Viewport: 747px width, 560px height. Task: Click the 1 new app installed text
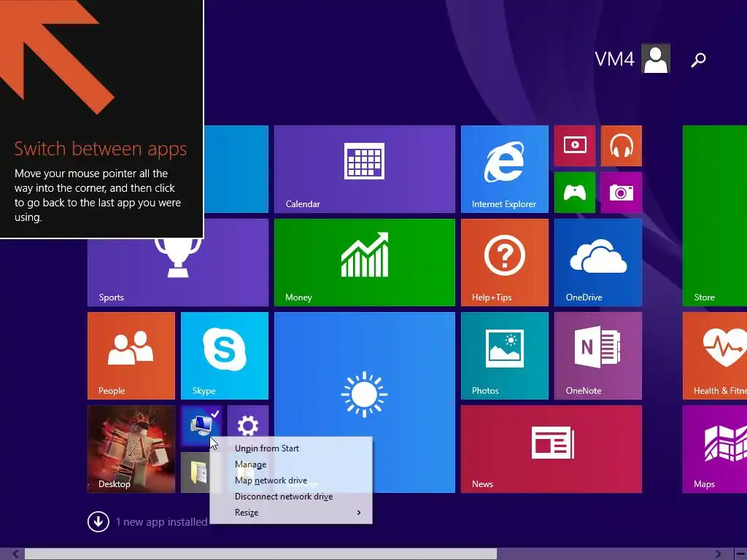161,522
